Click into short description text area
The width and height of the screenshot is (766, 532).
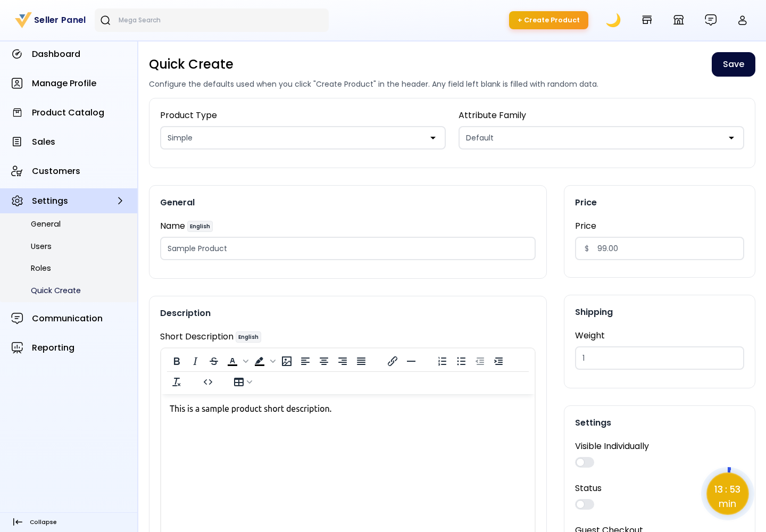(348, 463)
